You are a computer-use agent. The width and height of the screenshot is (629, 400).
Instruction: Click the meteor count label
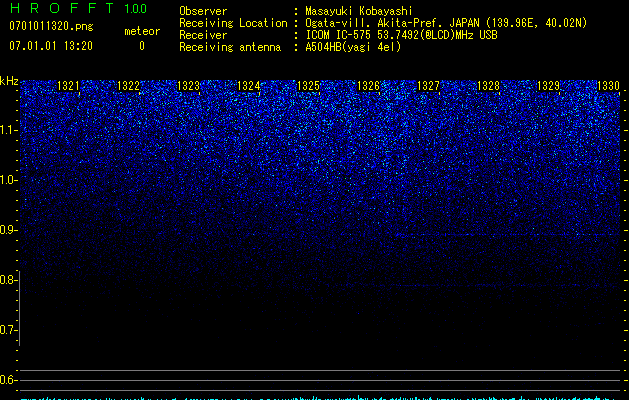click(142, 31)
